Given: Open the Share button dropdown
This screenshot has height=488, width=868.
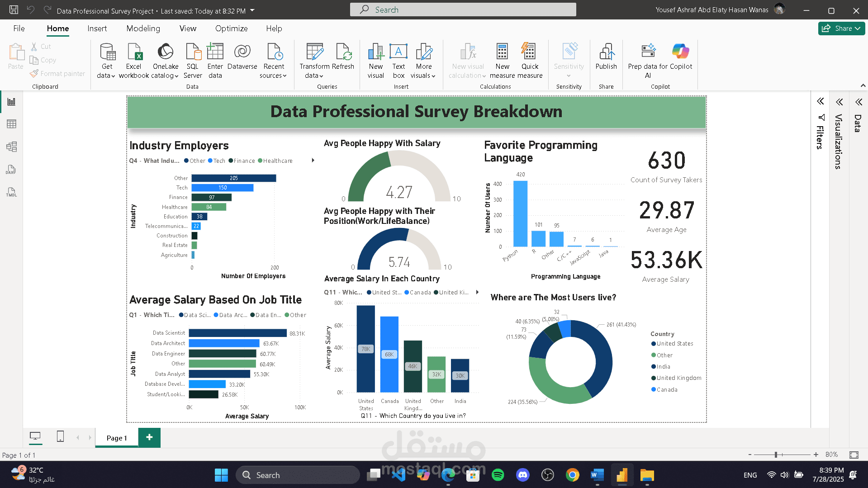Looking at the screenshot, I should (841, 28).
